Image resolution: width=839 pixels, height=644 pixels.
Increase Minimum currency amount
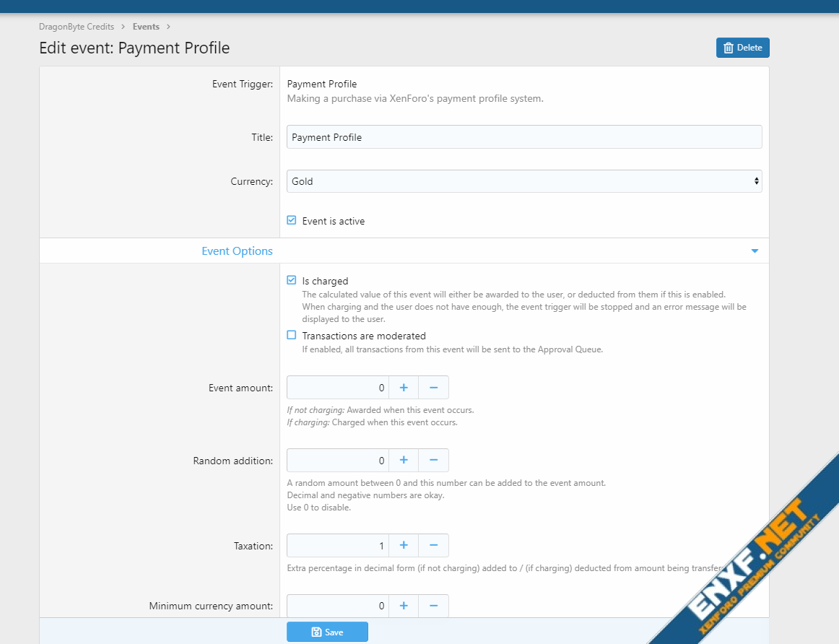[404, 606]
